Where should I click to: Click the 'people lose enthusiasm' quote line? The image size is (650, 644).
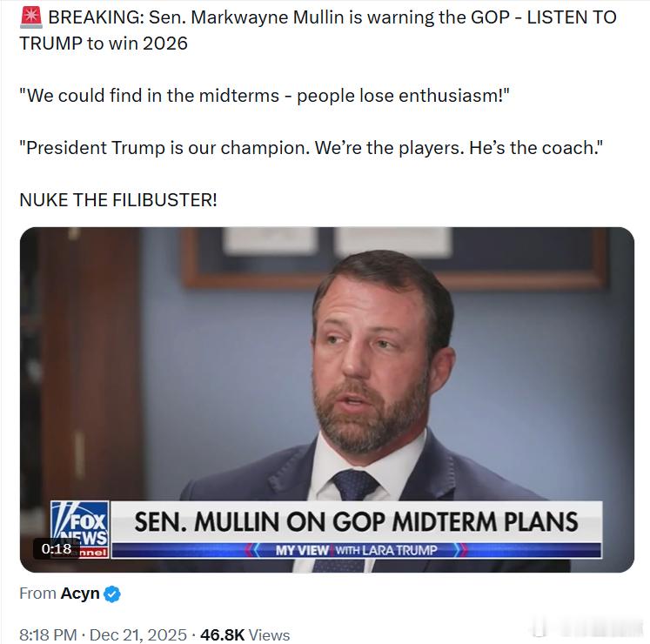point(264,95)
